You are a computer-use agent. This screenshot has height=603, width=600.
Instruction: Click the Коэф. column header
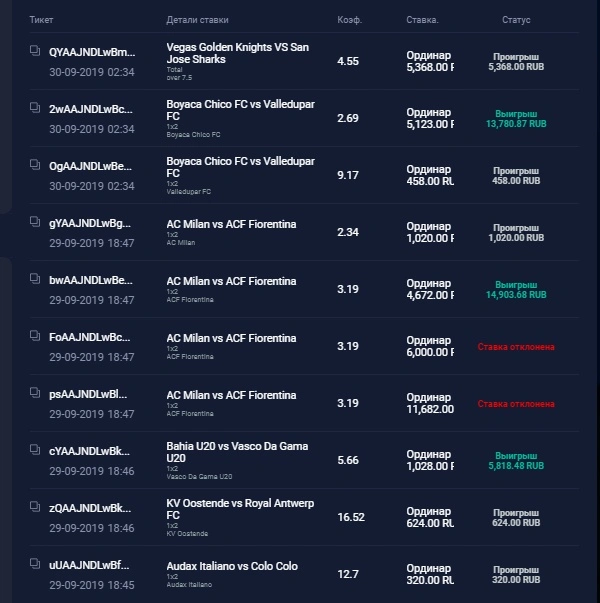(350, 20)
